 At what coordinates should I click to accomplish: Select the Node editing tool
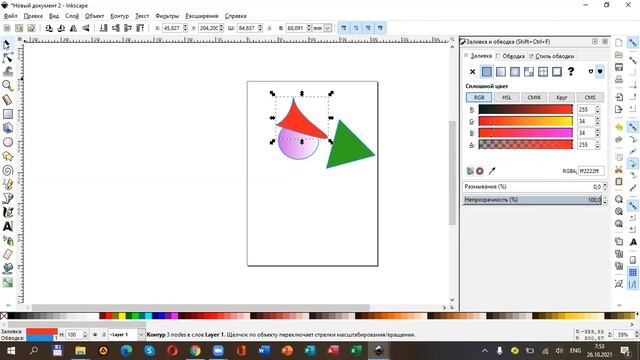point(7,58)
